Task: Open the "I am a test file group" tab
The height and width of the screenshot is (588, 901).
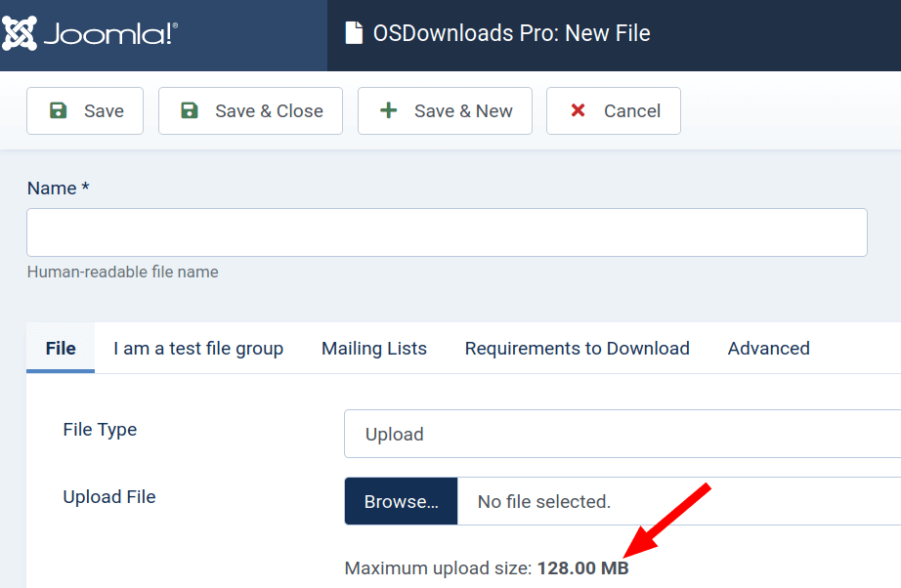Action: click(198, 349)
